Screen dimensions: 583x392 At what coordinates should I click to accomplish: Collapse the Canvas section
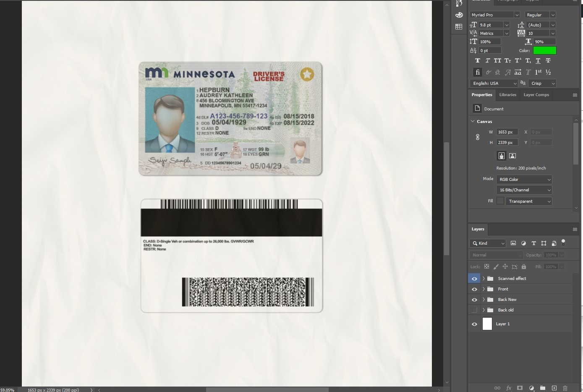[473, 121]
